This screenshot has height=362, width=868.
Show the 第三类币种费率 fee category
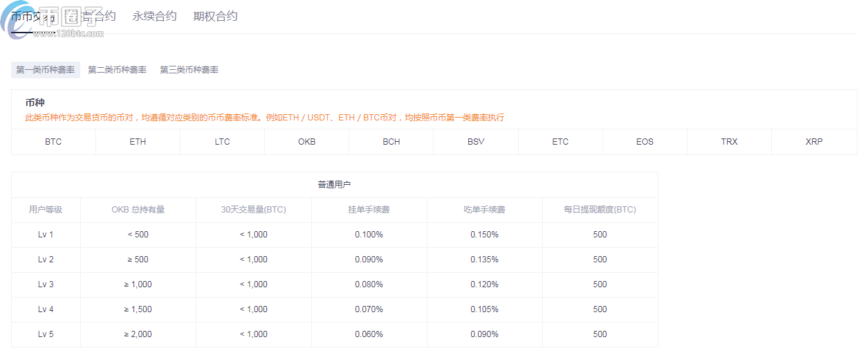[189, 70]
